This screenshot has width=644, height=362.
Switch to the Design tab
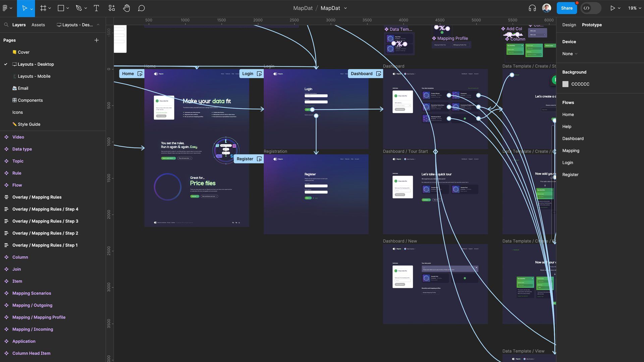tap(569, 24)
